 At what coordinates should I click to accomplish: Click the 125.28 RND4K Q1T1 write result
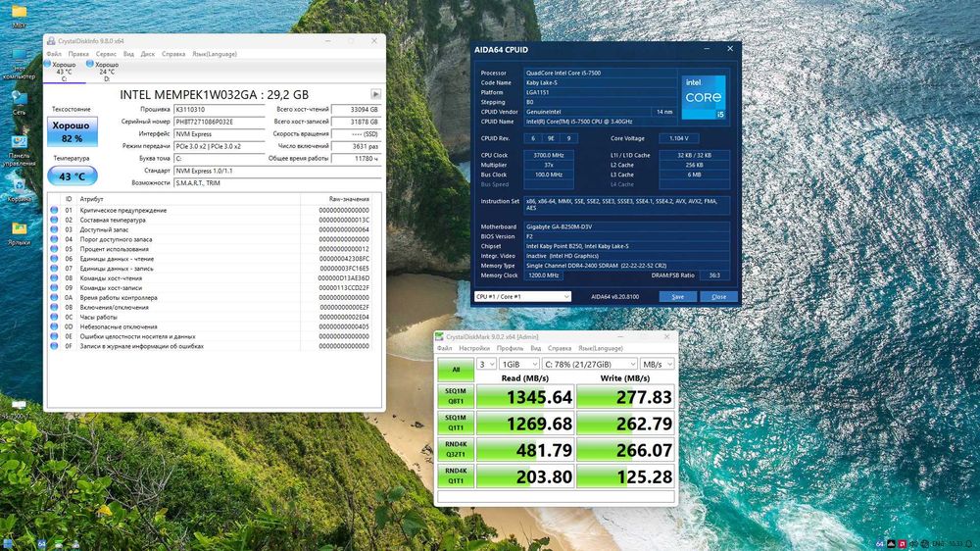(625, 476)
